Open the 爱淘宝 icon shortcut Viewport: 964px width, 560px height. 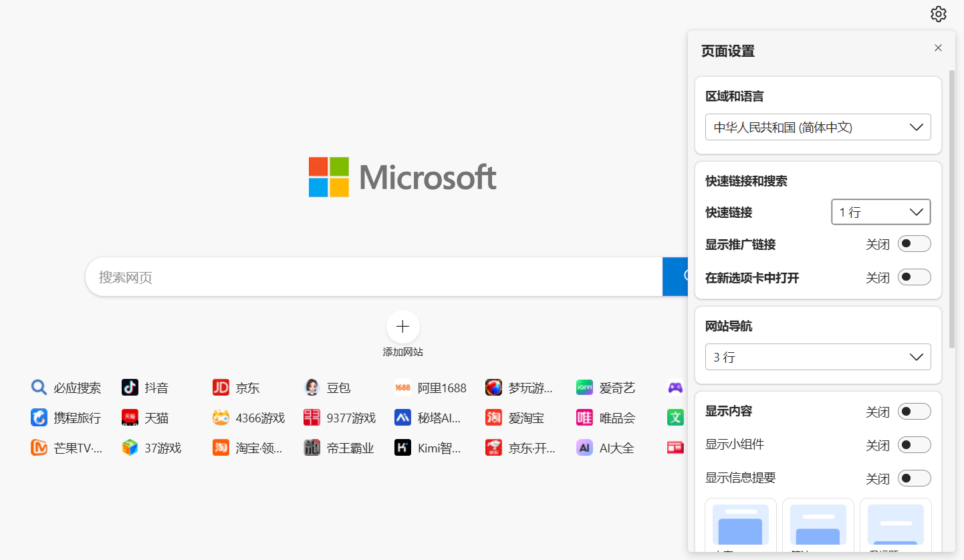point(493,418)
